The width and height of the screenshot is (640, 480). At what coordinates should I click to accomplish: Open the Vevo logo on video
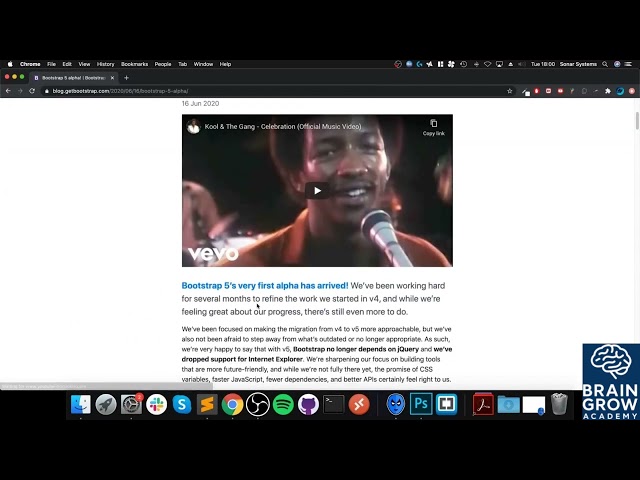[x=213, y=253]
